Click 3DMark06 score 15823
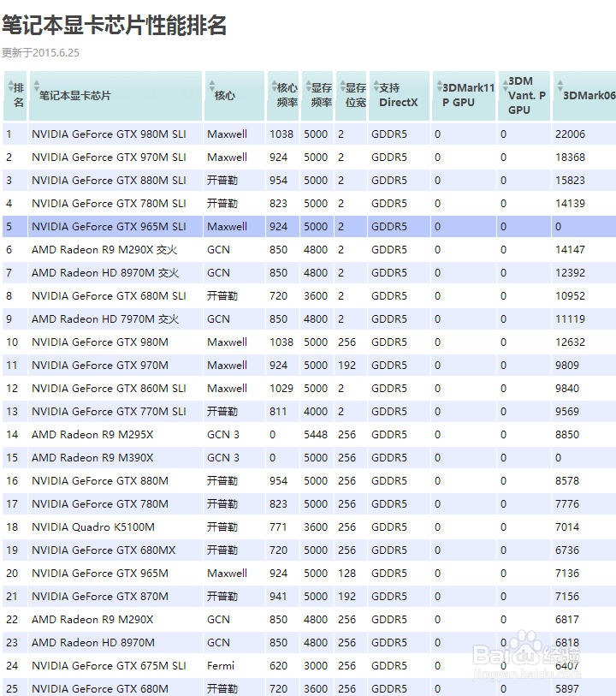The height and width of the screenshot is (696, 616). [x=570, y=181]
